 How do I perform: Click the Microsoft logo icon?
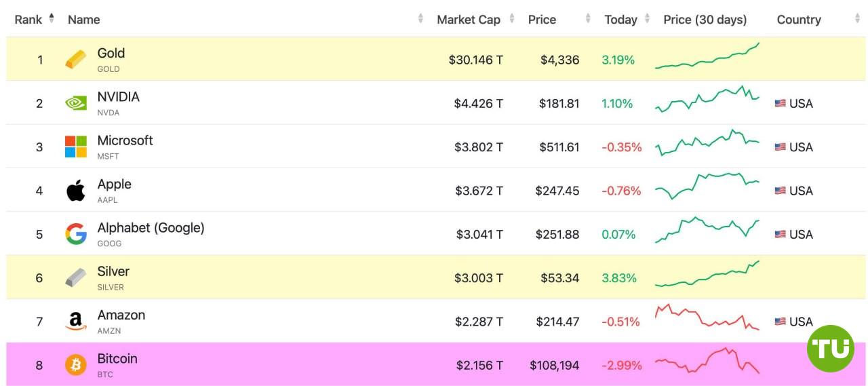(76, 147)
